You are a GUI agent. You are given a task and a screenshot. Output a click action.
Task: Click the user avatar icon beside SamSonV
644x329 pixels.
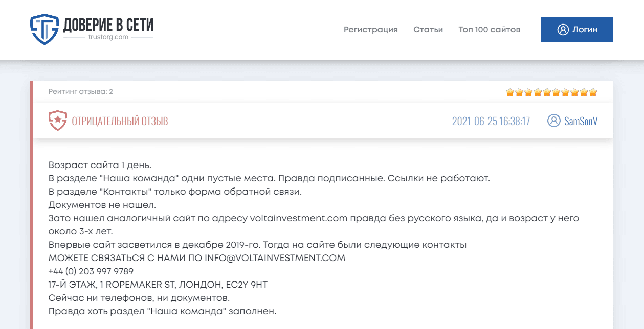click(x=553, y=121)
